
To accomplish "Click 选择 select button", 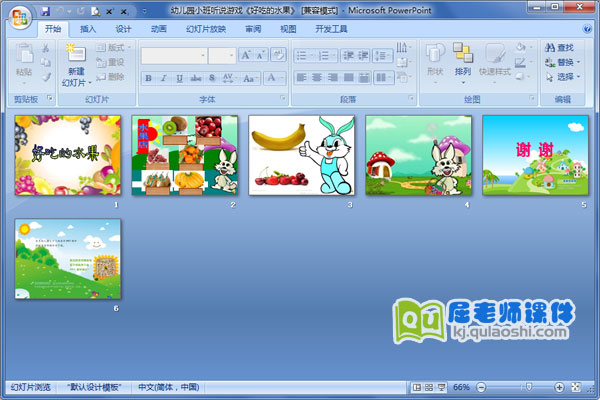I will [x=562, y=77].
